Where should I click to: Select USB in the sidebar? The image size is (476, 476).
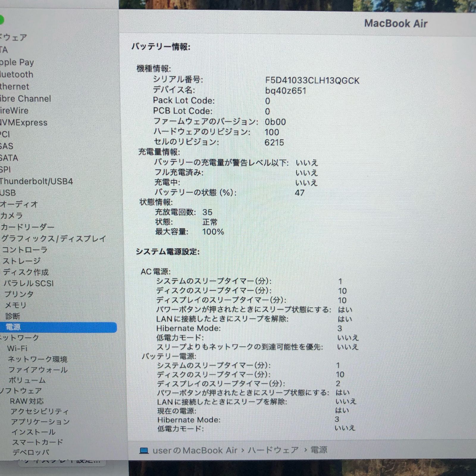click(x=8, y=193)
